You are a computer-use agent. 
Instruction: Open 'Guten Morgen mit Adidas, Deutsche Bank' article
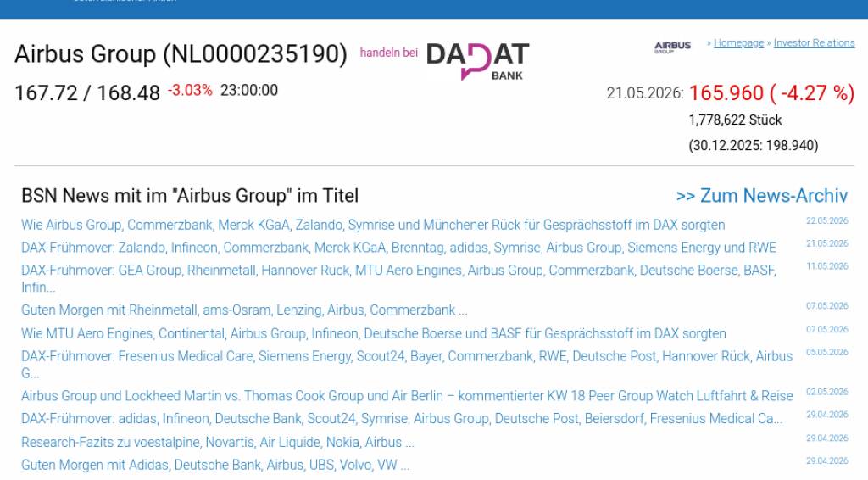pyautogui.click(x=215, y=465)
